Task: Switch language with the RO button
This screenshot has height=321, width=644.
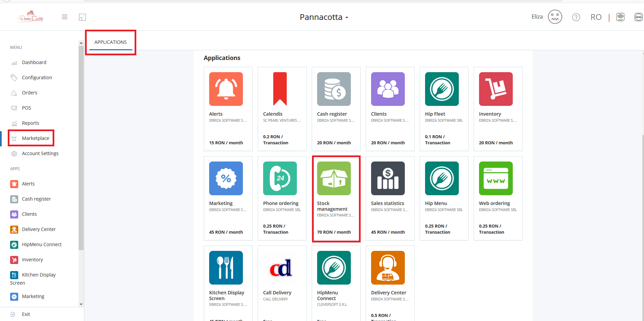Action: tap(596, 17)
